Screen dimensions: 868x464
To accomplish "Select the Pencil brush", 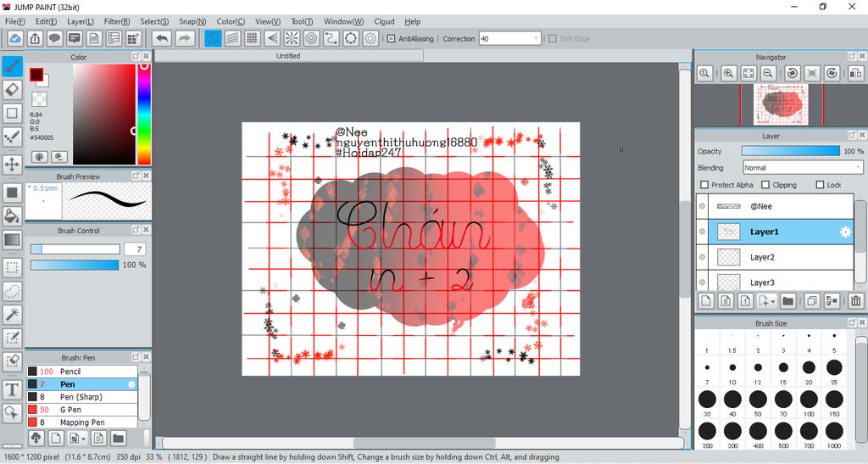I will 82,372.
